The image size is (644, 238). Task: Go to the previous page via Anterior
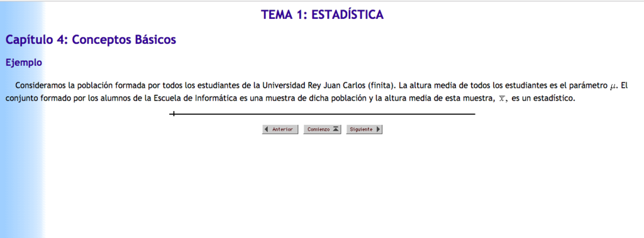coord(280,129)
